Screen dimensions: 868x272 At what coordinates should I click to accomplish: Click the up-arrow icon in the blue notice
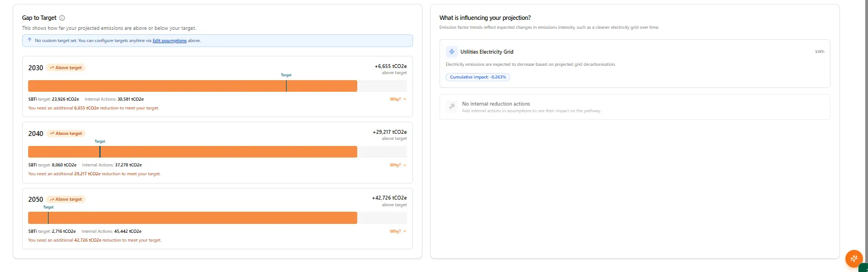[30, 40]
